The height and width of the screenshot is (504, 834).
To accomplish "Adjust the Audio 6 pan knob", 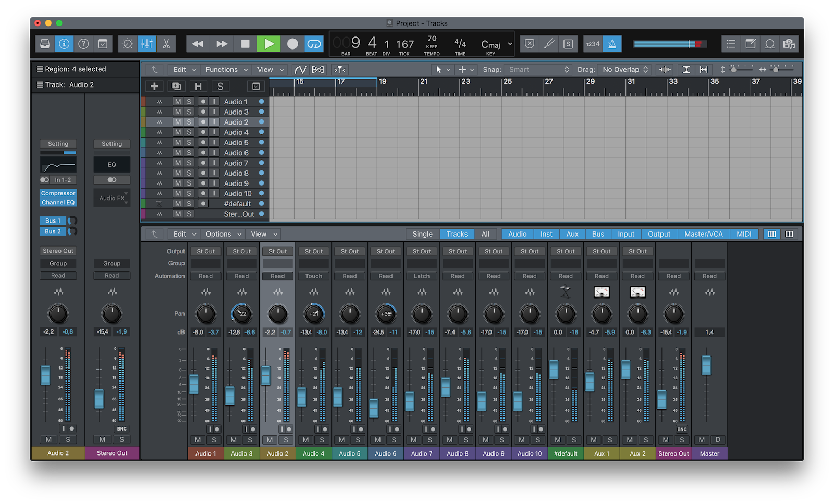I will [386, 314].
